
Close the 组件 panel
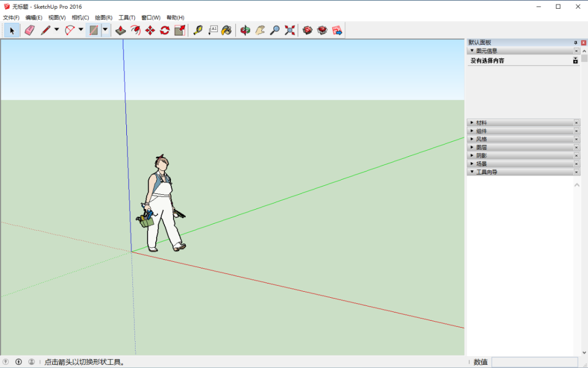tap(577, 131)
